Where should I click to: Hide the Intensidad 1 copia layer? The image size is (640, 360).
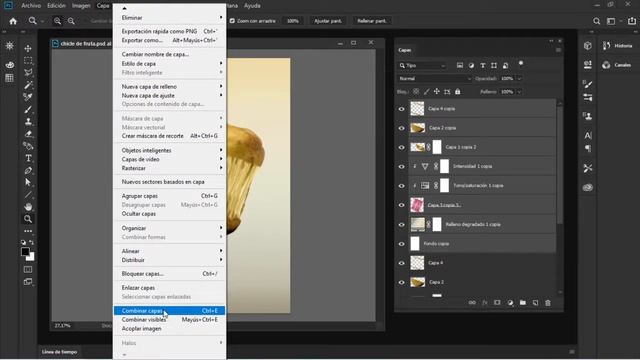pyautogui.click(x=401, y=167)
